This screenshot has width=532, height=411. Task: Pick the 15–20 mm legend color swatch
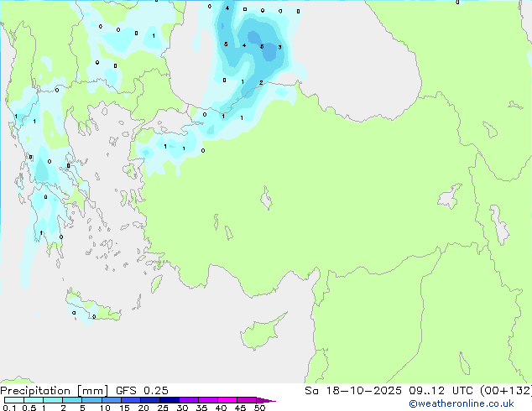(130, 400)
